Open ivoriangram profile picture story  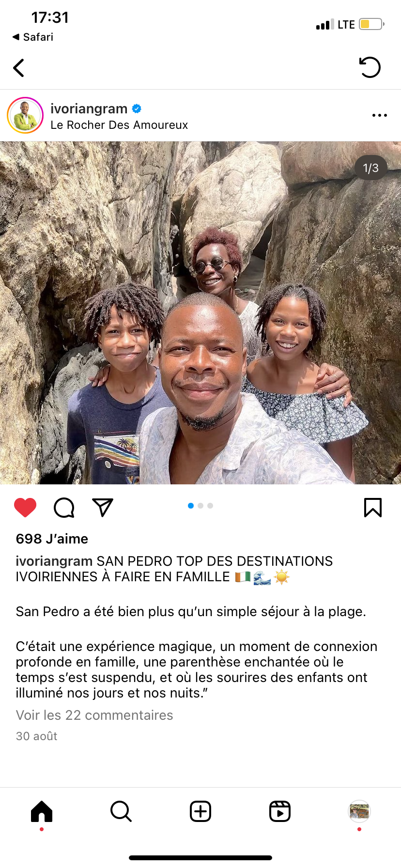(25, 115)
